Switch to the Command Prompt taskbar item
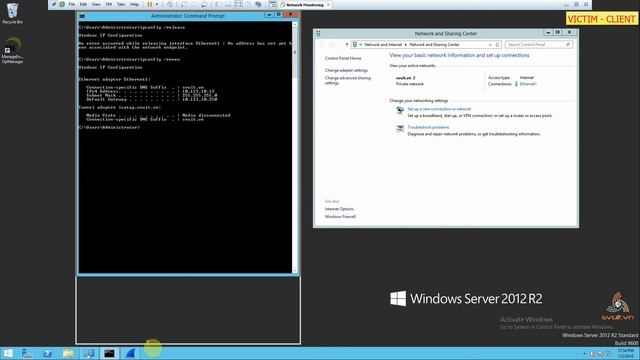This screenshot has height=360, width=640. point(109,353)
